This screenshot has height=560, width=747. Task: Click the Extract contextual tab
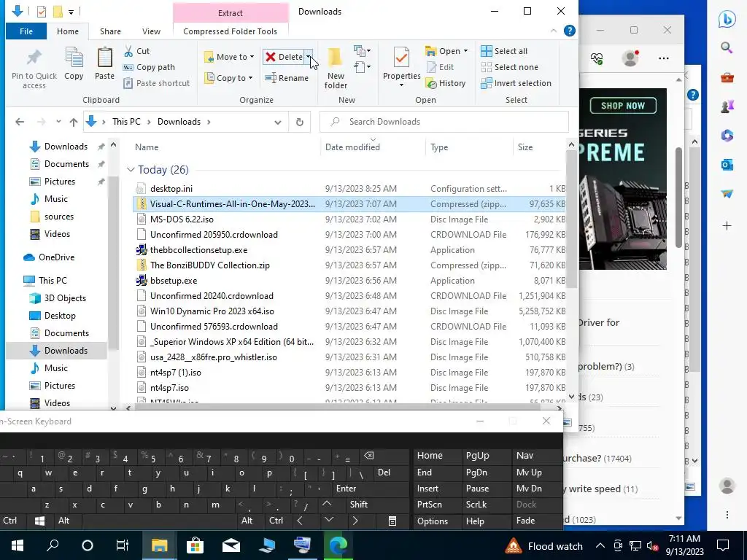(x=230, y=13)
